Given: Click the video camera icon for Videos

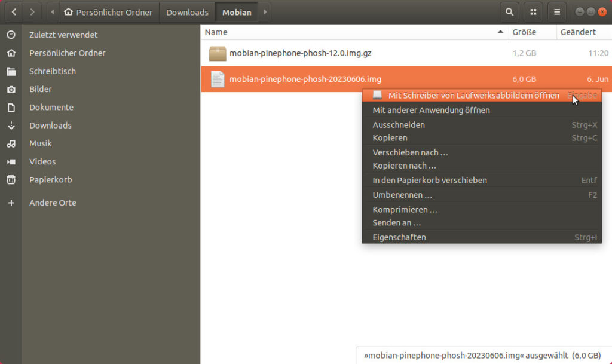Looking at the screenshot, I should tap(11, 161).
